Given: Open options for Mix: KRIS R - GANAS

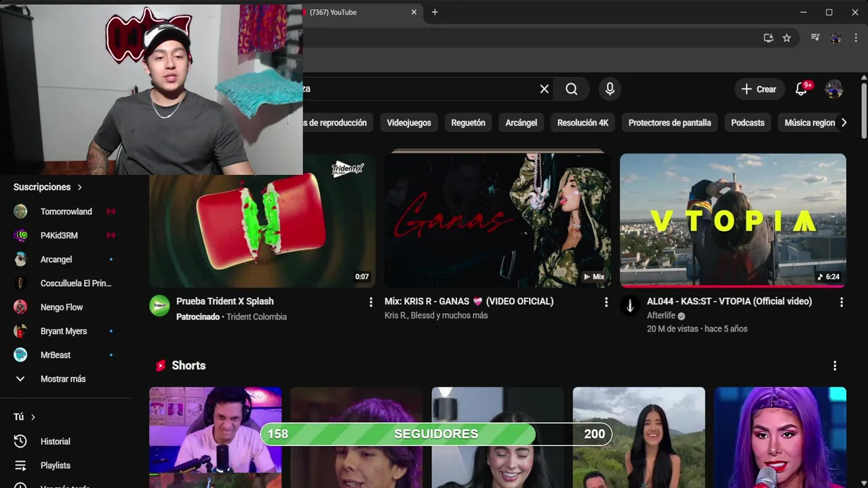Looking at the screenshot, I should 606,302.
